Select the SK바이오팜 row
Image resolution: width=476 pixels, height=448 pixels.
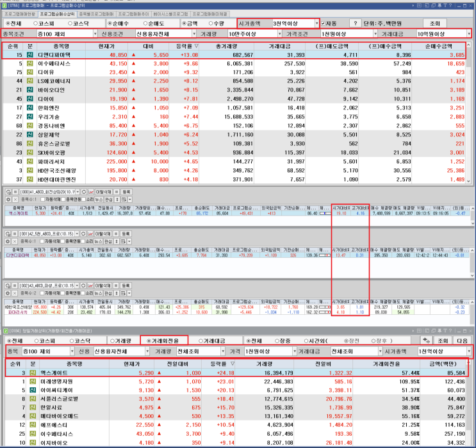coord(234,152)
